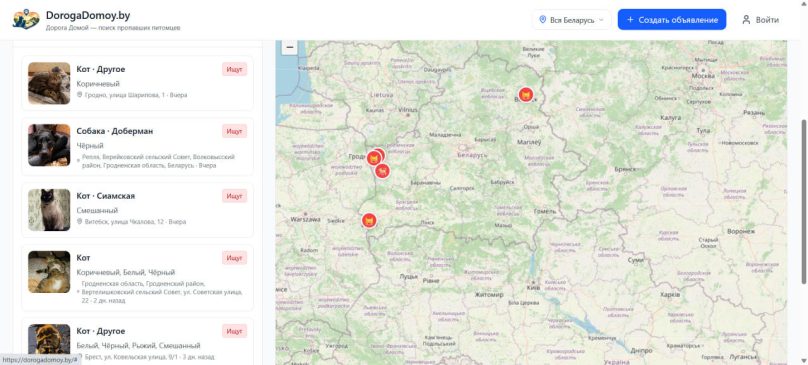This screenshot has width=808, height=365.
Task: Select the cat marker near Витебск on map
Action: pyautogui.click(x=526, y=95)
